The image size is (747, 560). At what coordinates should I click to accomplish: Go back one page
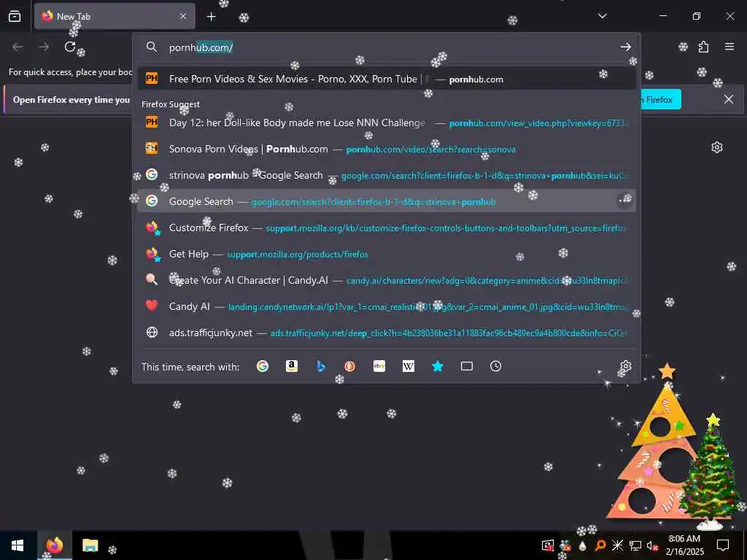(x=18, y=47)
